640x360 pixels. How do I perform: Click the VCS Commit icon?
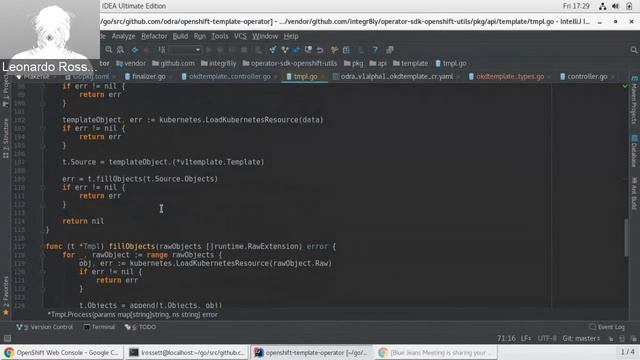click(x=285, y=50)
